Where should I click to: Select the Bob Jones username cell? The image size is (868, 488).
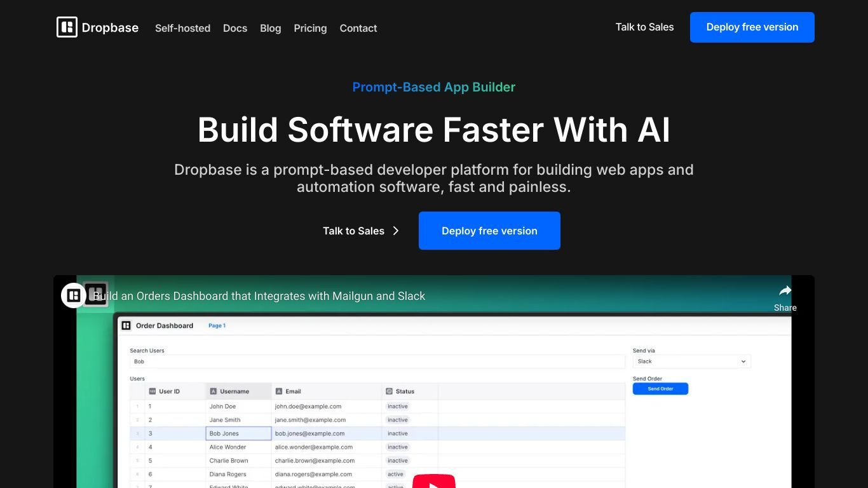239,433
